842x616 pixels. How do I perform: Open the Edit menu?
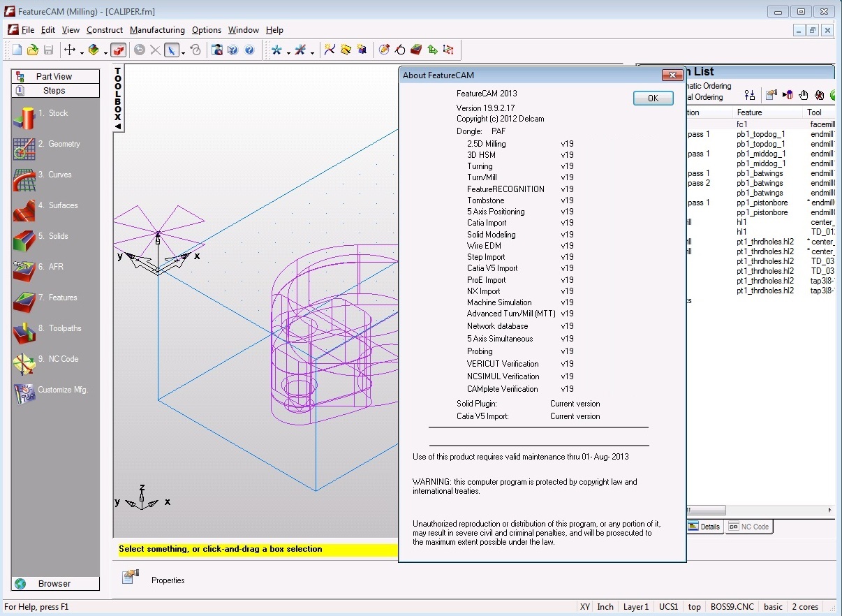click(48, 30)
